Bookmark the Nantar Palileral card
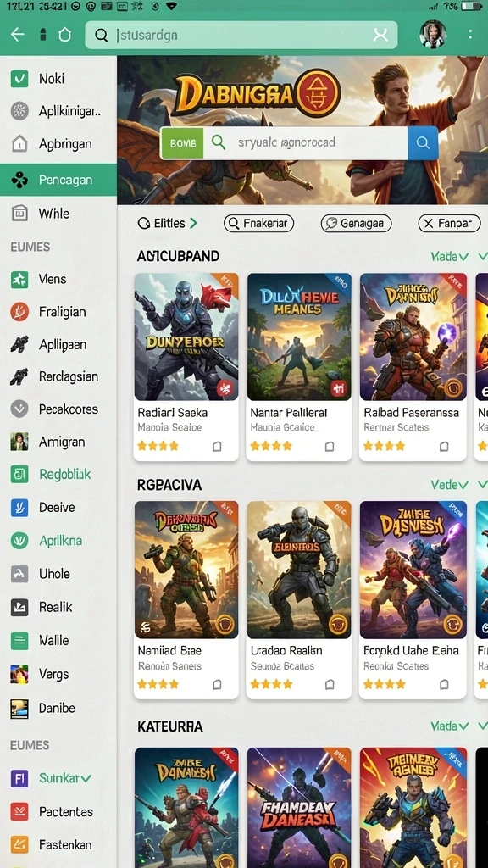Screen dimensions: 488x868 pos(330,446)
